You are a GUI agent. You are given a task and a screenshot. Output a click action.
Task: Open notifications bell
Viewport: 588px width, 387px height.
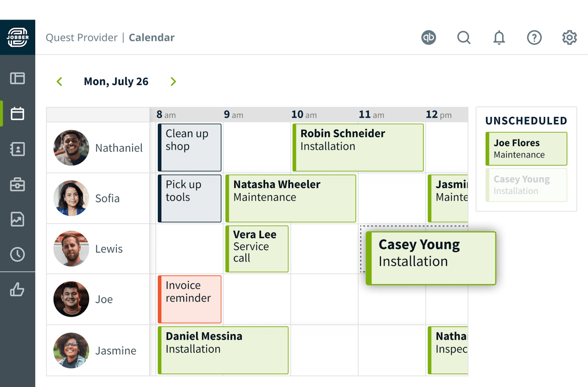[499, 38]
